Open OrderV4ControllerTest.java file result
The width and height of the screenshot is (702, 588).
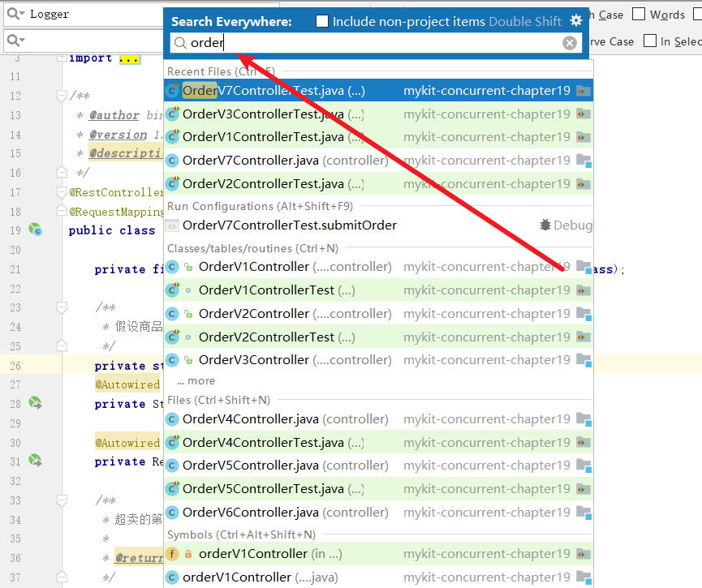tap(378, 443)
